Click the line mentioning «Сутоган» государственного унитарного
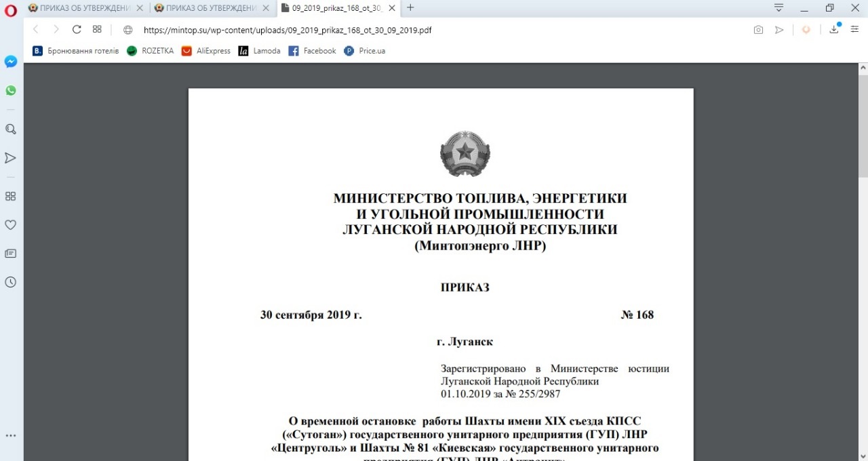This screenshot has width=868, height=461. [465, 434]
